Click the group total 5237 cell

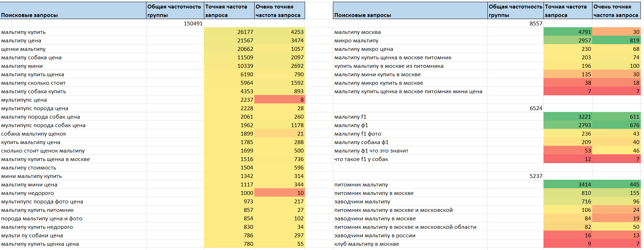pos(516,176)
